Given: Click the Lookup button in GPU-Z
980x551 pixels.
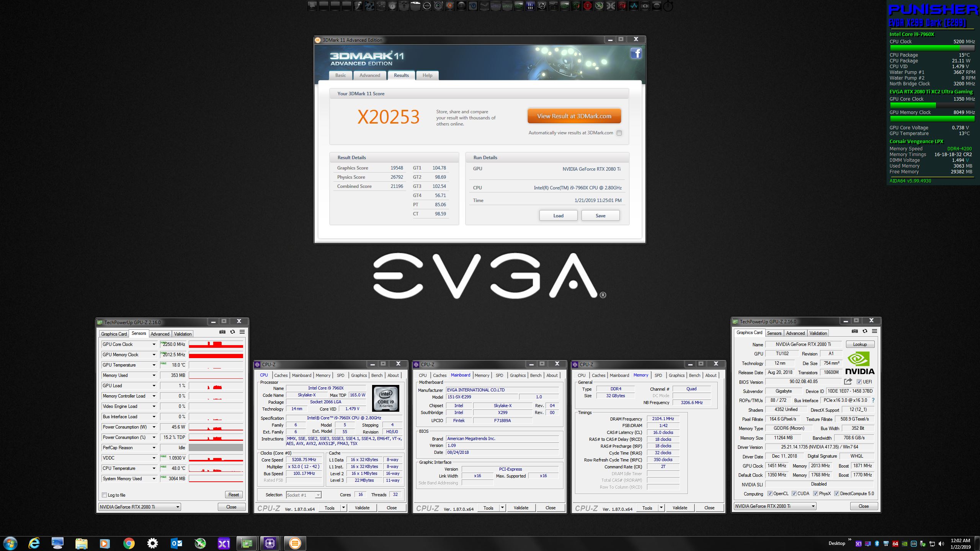Looking at the screenshot, I should coord(860,344).
